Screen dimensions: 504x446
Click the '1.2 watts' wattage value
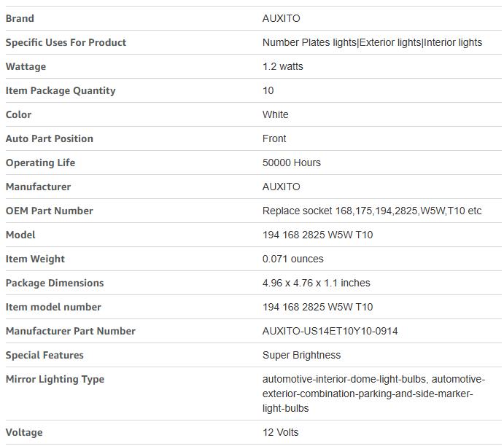[x=282, y=66]
